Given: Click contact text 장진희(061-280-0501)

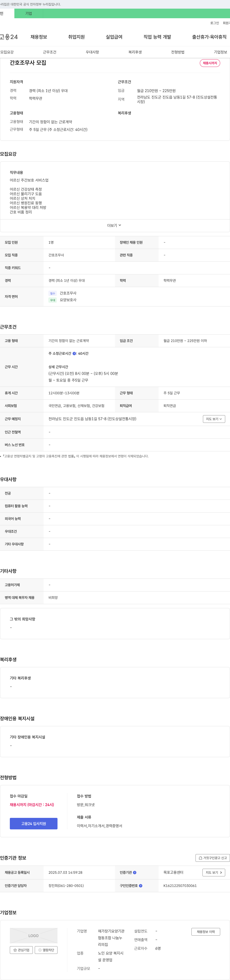Looking at the screenshot, I should pos(66,886).
